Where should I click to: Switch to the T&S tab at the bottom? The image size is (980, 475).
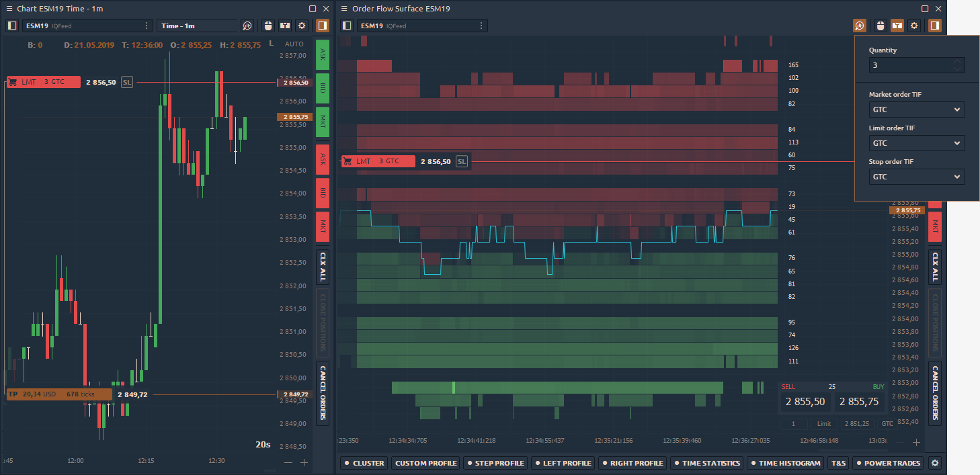coord(838,463)
